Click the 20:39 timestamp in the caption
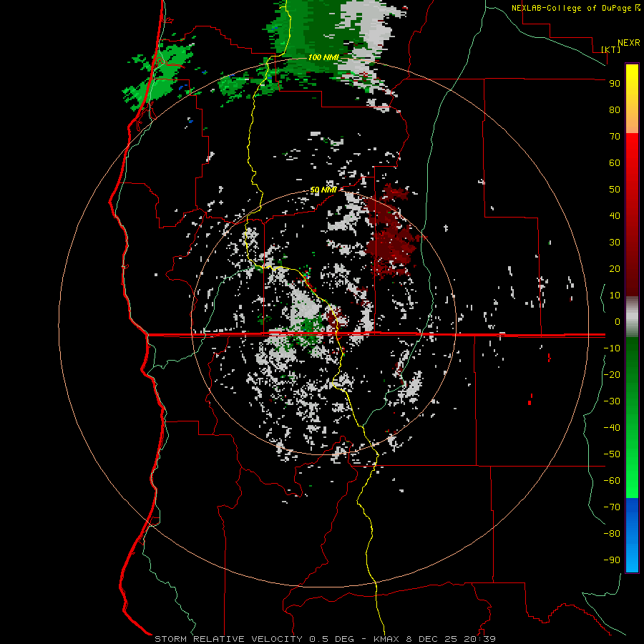The height and width of the screenshot is (644, 644). pos(479,639)
